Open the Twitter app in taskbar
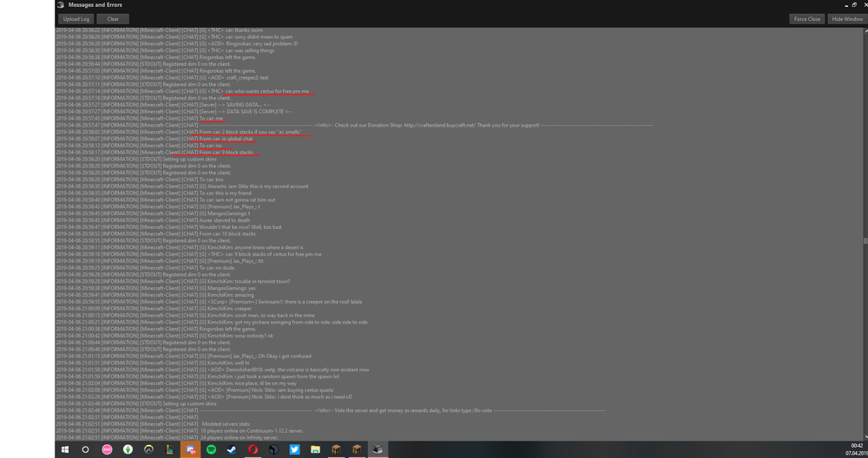 click(x=294, y=450)
